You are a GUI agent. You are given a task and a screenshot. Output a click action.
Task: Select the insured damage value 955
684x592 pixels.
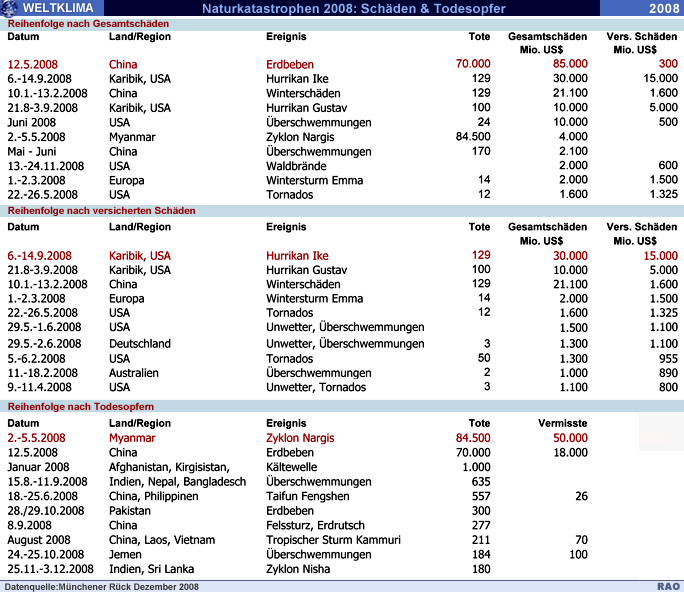668,359
